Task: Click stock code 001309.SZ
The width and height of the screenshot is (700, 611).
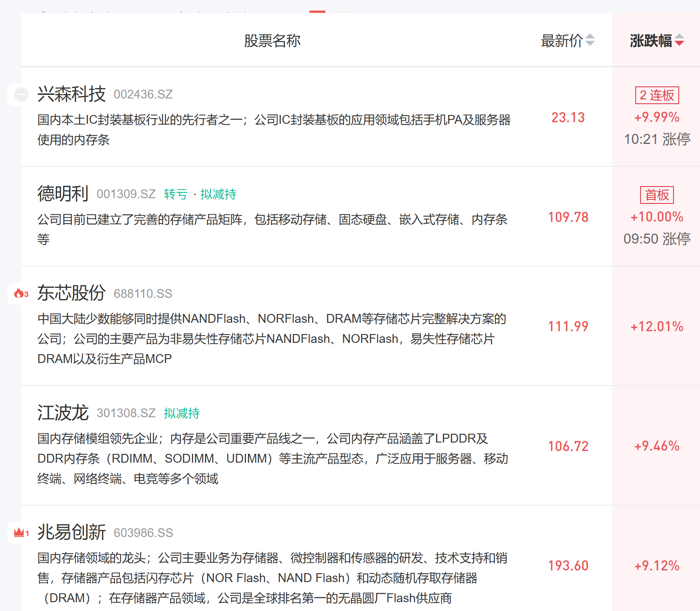Action: tap(126, 194)
